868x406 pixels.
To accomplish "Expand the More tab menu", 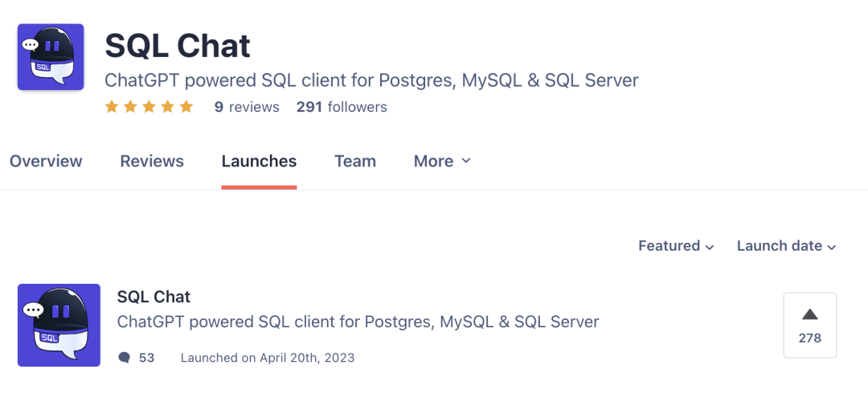I will pyautogui.click(x=442, y=161).
